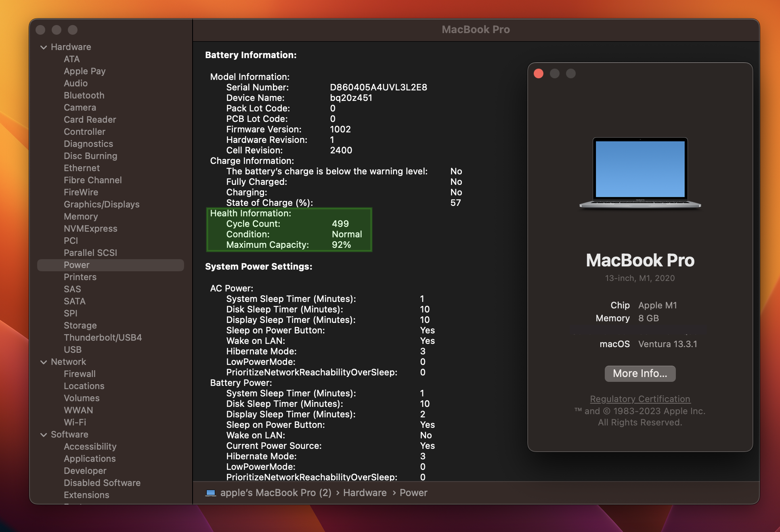Click the MacBook laptop icon in path bar
This screenshot has height=532, width=780.
pos(211,493)
